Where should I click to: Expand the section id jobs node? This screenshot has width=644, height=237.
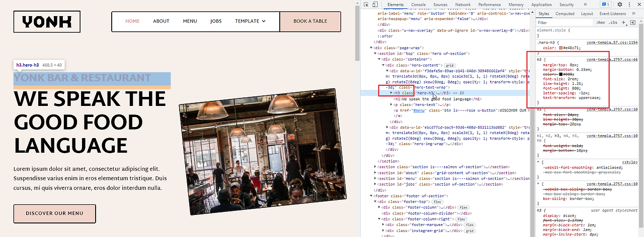coord(375,184)
